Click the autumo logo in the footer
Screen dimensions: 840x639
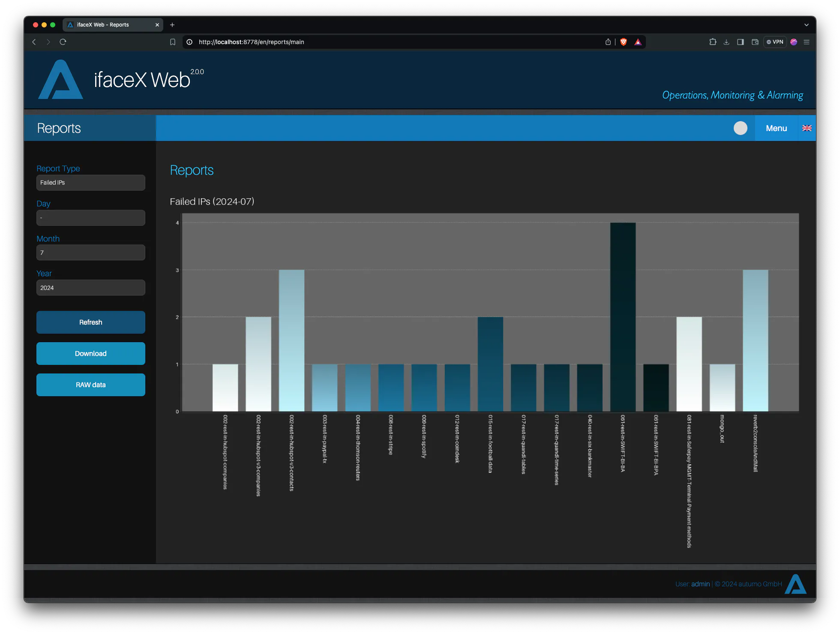795,583
